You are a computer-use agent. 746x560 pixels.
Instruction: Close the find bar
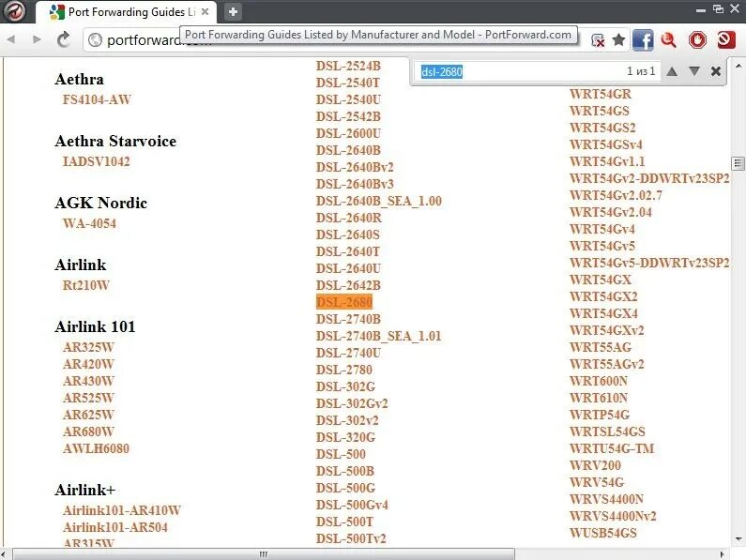(716, 71)
